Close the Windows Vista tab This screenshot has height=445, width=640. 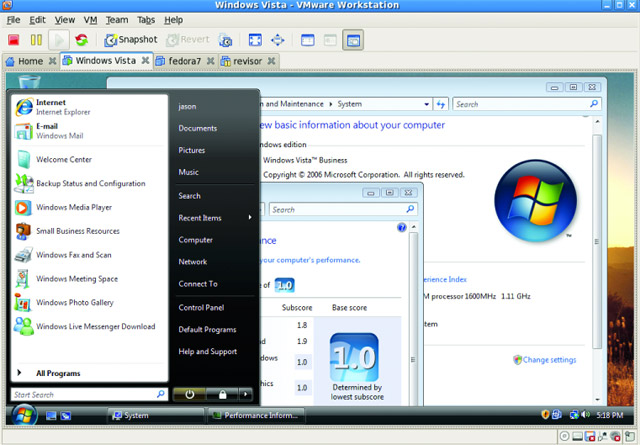tap(145, 60)
